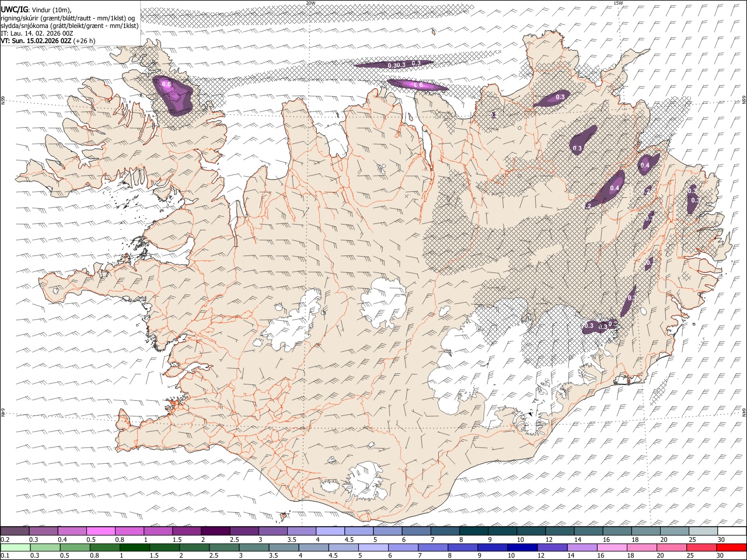Screen dimensions: 747x560
Task: Click the 8–9 blue rain swatch
Action: (463, 547)
